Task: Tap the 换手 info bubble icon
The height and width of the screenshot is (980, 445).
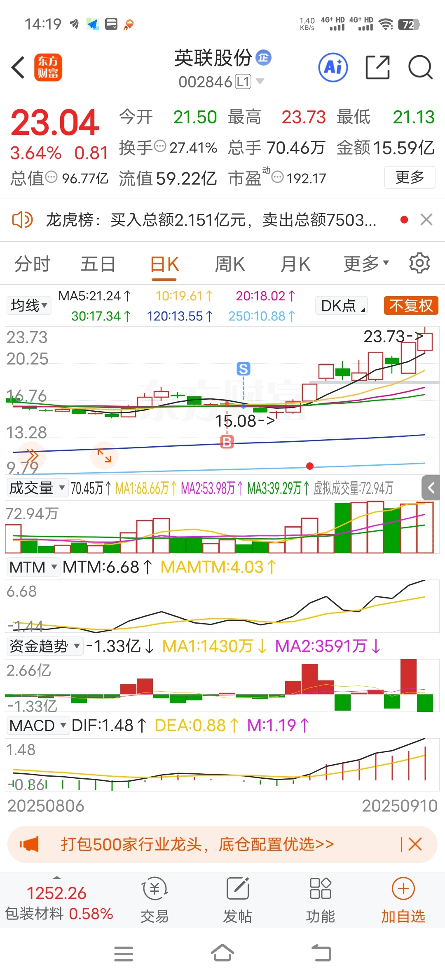Action: point(160,146)
